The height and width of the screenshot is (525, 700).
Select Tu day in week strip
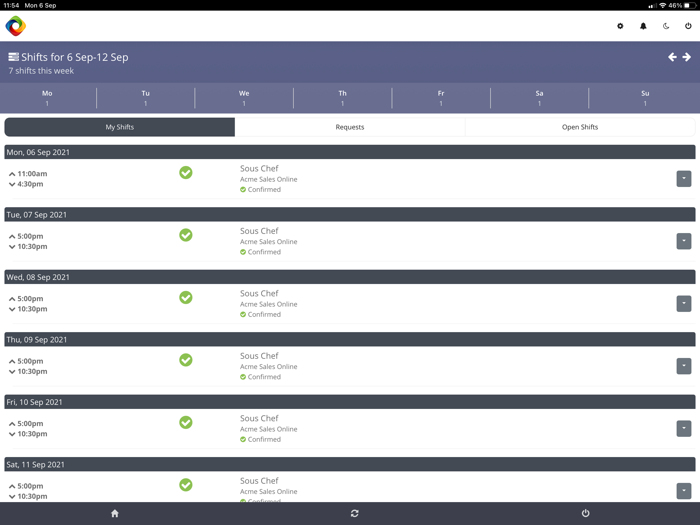click(146, 98)
